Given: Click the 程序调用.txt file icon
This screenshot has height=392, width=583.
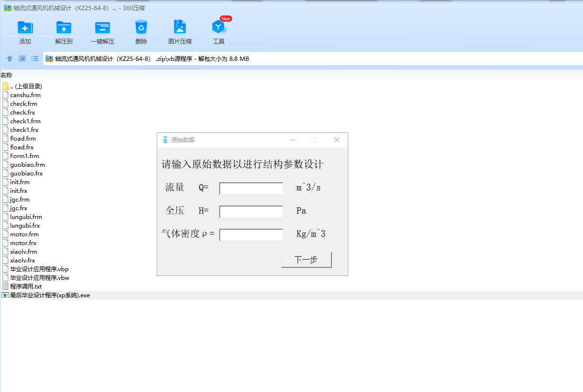Looking at the screenshot, I should [x=5, y=287].
